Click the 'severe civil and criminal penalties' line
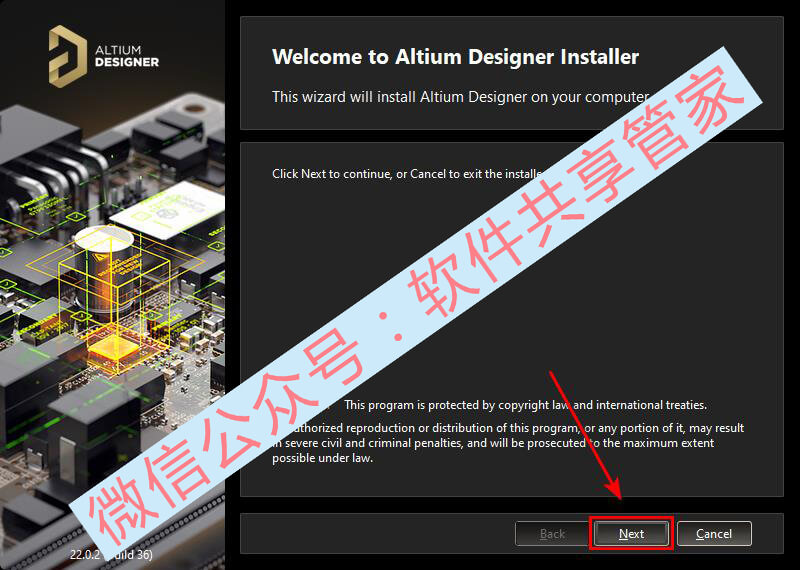800x570 pixels. tap(493, 442)
